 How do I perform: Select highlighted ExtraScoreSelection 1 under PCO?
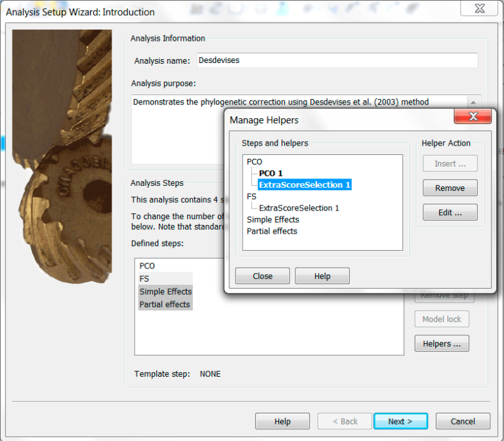click(304, 185)
